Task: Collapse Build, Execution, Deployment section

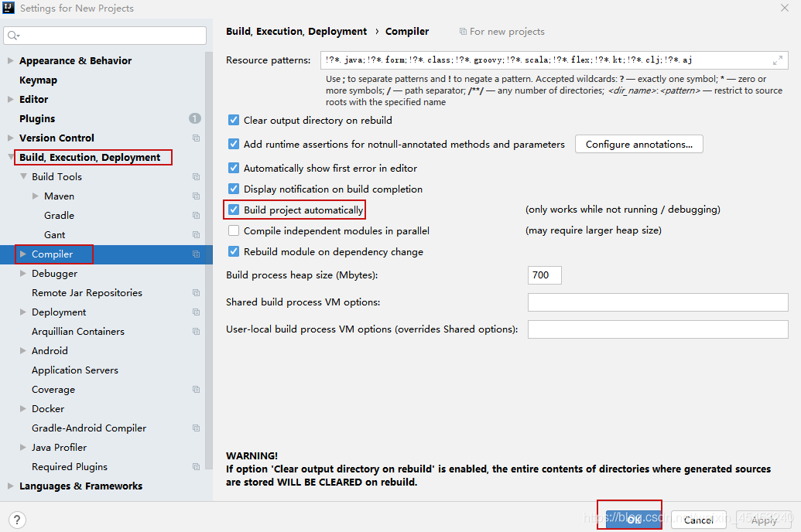Action: 11,157
